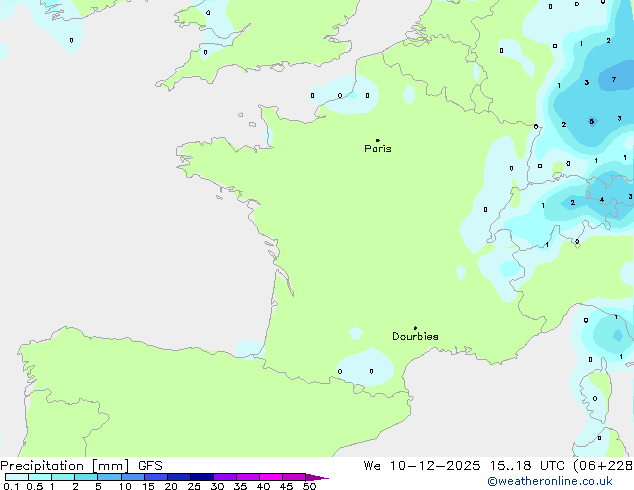Image resolution: width=634 pixels, height=490 pixels.
Task: Click the precipitation value '7' over Germany
Action: coord(614,79)
